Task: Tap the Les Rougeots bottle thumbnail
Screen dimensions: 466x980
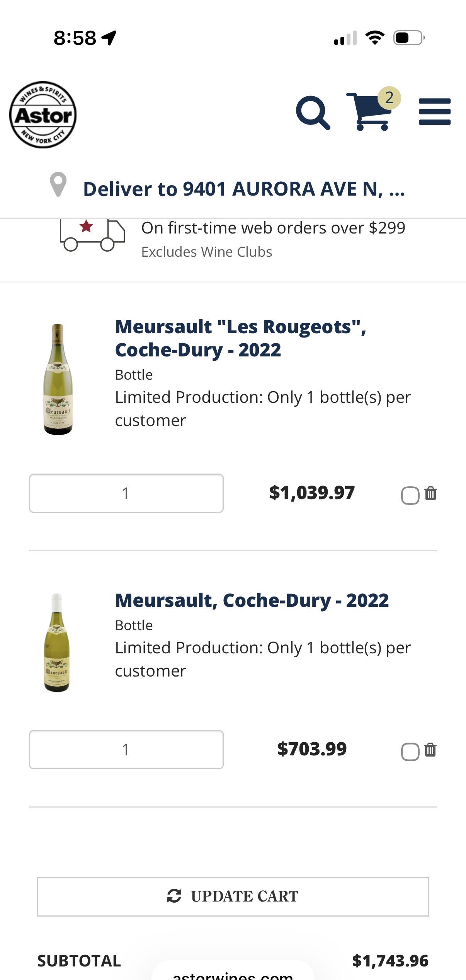Action: 58,379
